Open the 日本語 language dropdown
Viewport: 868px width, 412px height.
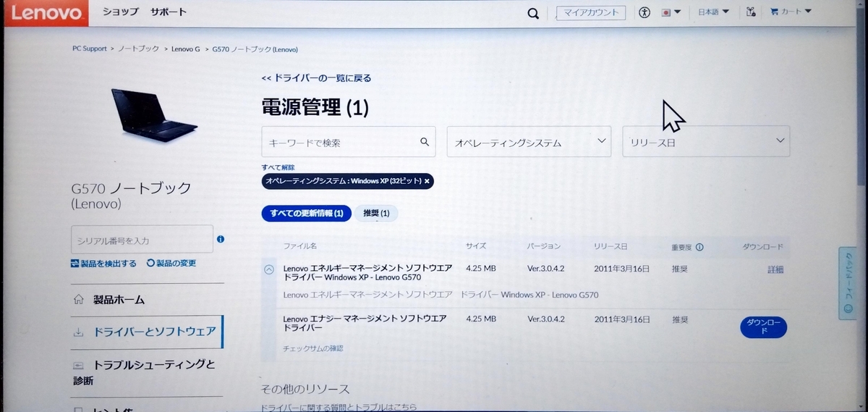[x=712, y=12]
